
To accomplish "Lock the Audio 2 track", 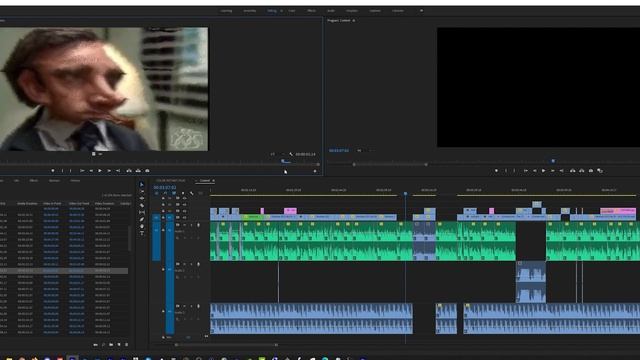I will [x=163, y=270].
